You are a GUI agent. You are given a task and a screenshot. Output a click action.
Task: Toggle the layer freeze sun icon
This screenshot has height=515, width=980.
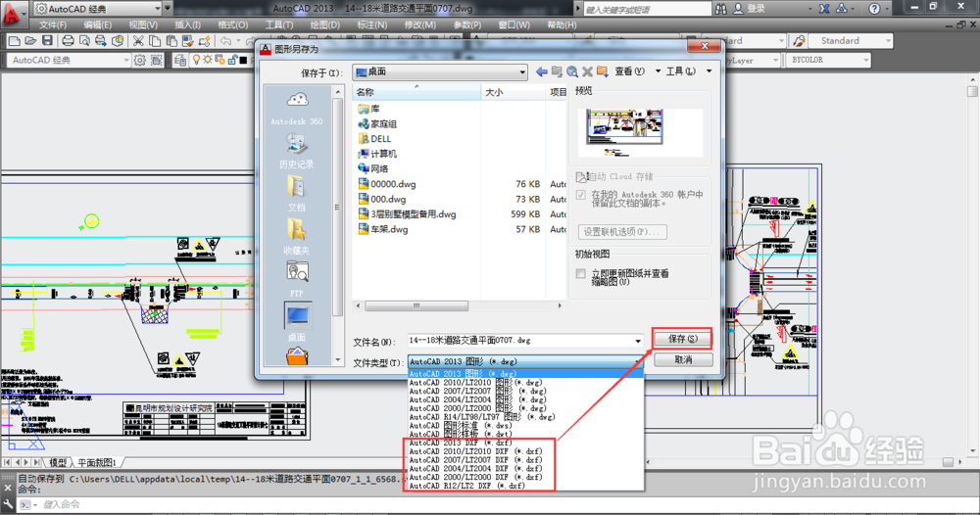[x=208, y=60]
